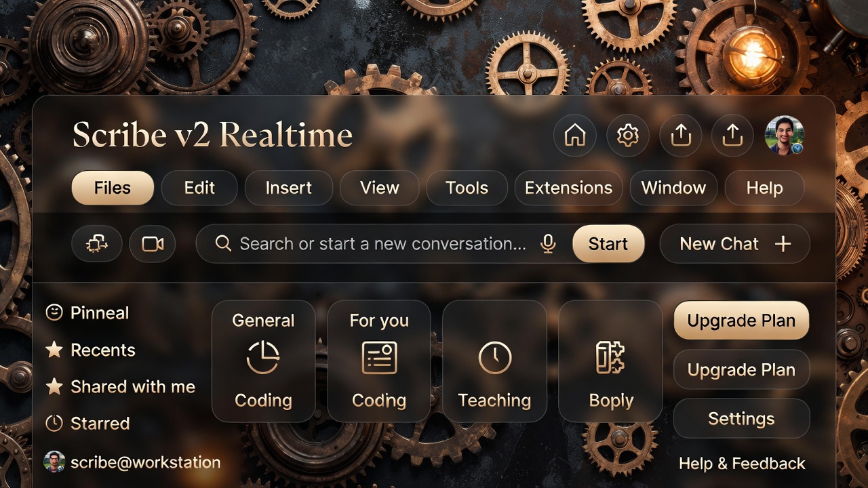This screenshot has width=868, height=488.
Task: Click the plugin connector icon beside the camera
Action: [x=96, y=244]
